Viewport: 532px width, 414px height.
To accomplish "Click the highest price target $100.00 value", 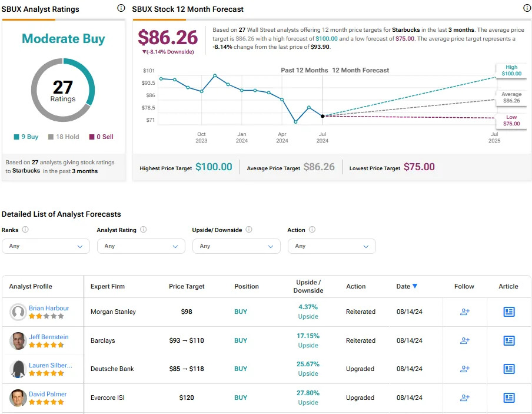I will click(x=214, y=167).
